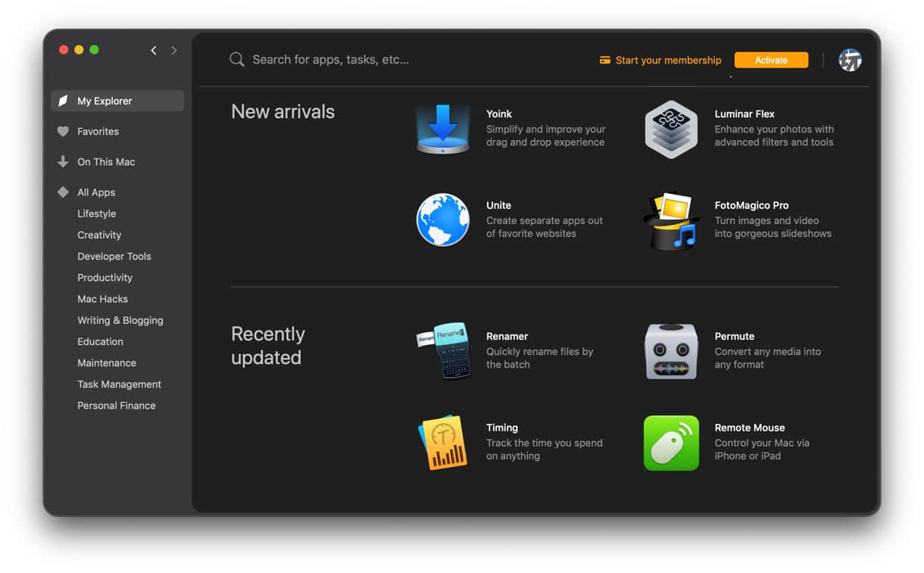Viewport: 924px width, 573px height.
Task: Click the Favorites heart icon
Action: [x=63, y=131]
